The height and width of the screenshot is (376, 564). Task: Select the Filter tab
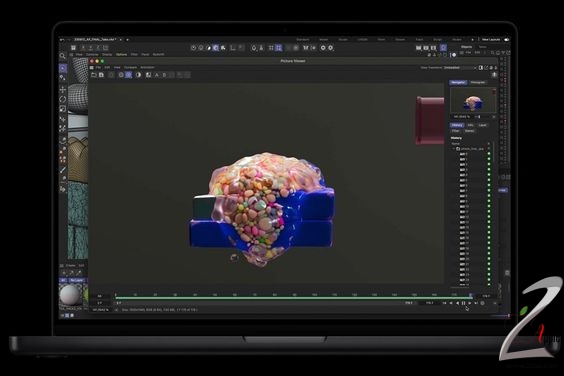(456, 131)
